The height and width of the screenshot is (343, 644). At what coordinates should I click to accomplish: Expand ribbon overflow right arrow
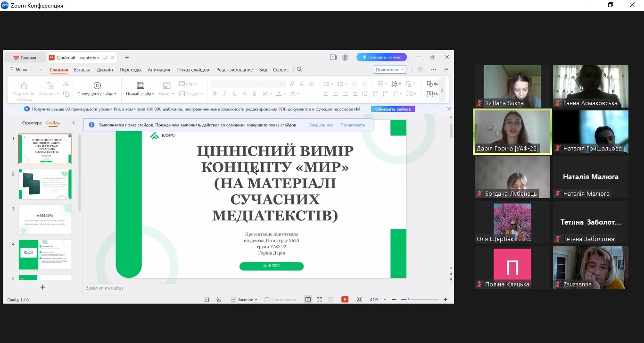[442, 90]
